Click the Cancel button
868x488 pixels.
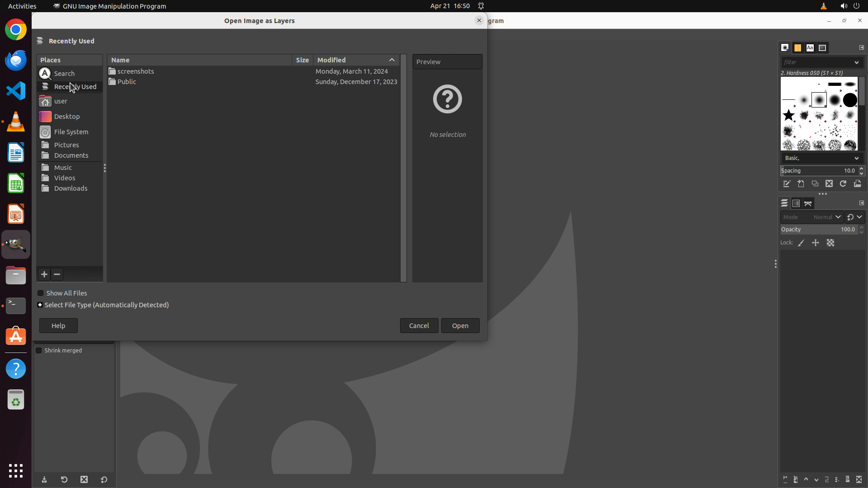419,326
